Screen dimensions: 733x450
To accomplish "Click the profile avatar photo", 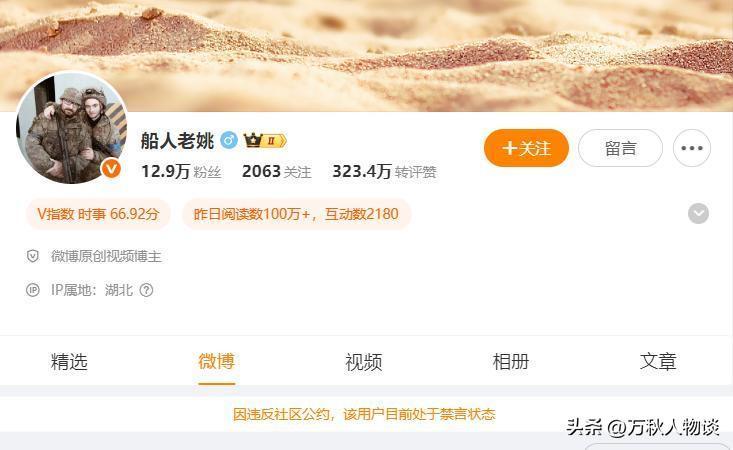I will pos(72,128).
